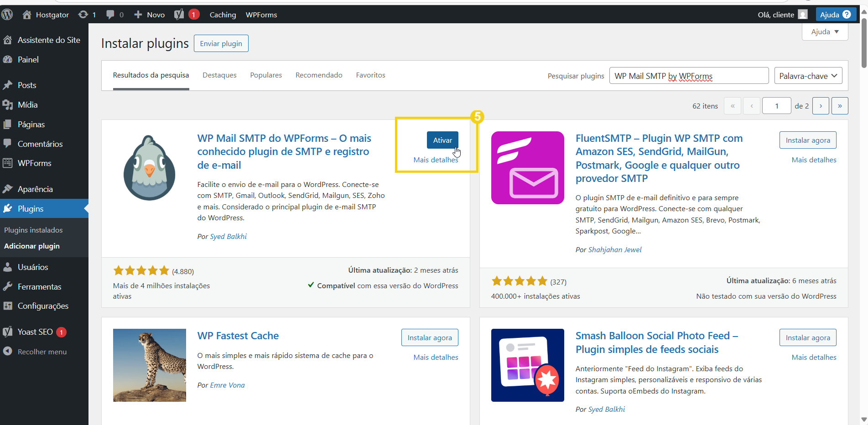This screenshot has width=868, height=425.
Task: Select the Resultados da pesquisa tab
Action: click(151, 75)
